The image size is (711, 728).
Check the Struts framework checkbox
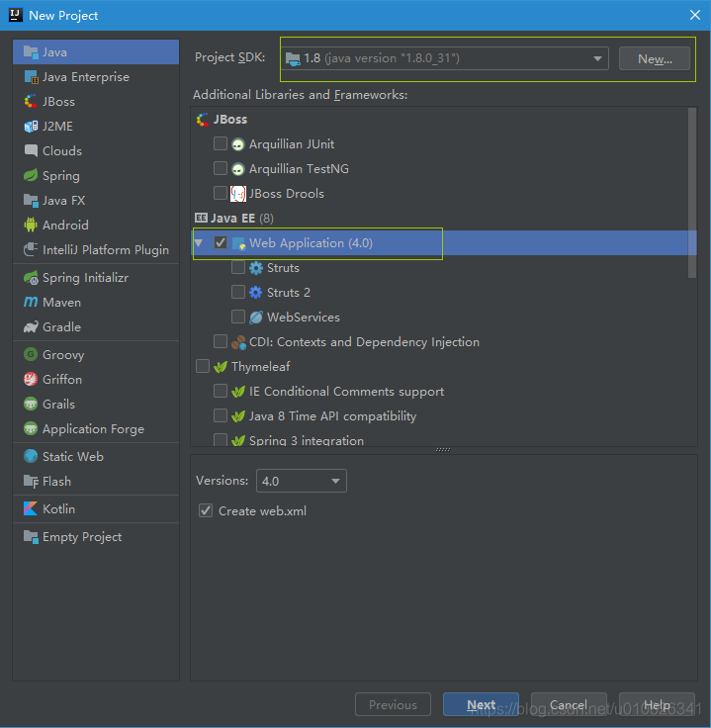click(238, 267)
